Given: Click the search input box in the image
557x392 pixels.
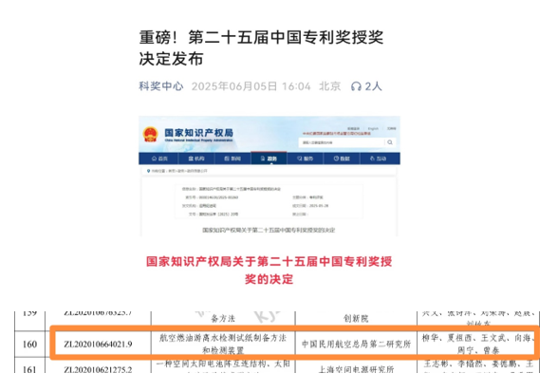Looking at the screenshot, I should tap(342, 142).
